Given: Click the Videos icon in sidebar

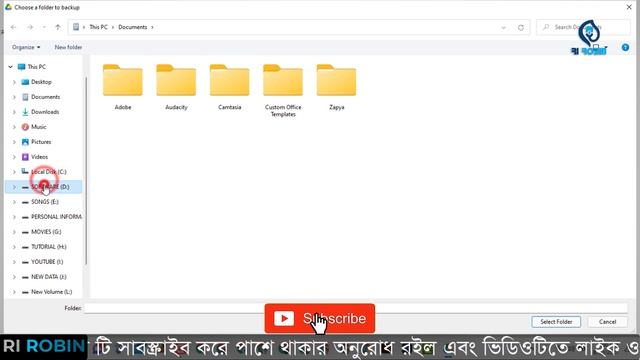Looking at the screenshot, I should (25, 157).
